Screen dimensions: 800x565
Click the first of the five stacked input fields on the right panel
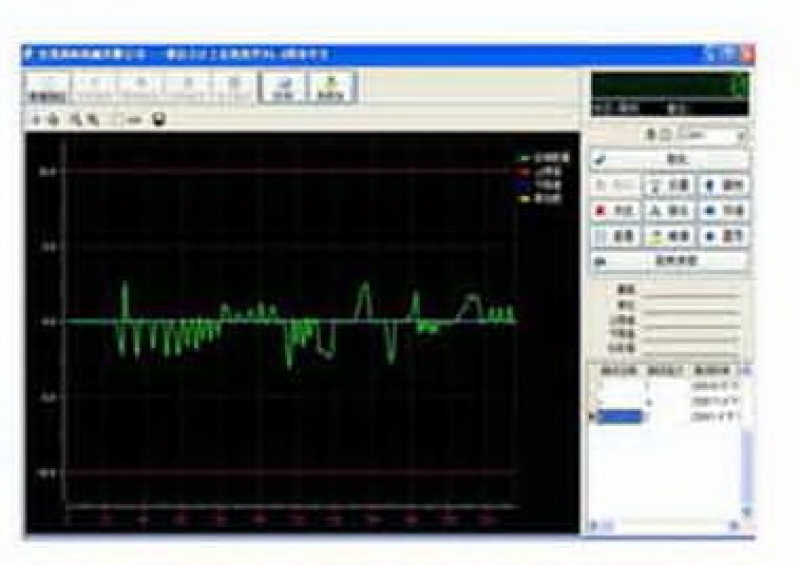(x=690, y=290)
